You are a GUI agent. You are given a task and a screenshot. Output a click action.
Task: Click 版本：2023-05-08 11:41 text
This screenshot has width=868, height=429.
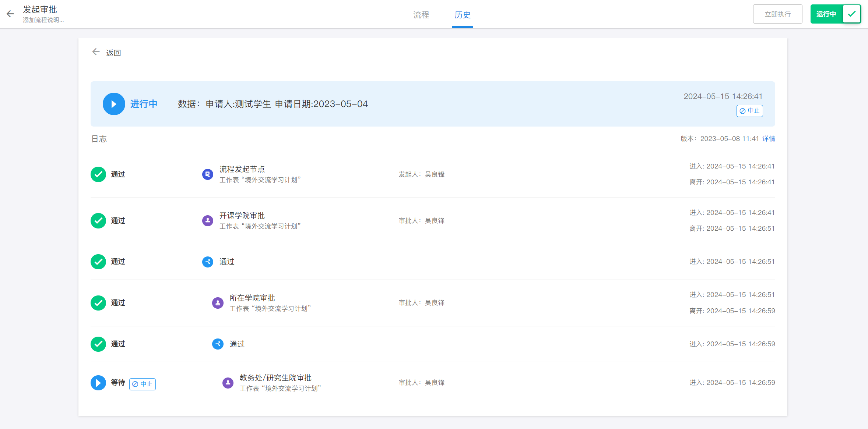(x=720, y=139)
